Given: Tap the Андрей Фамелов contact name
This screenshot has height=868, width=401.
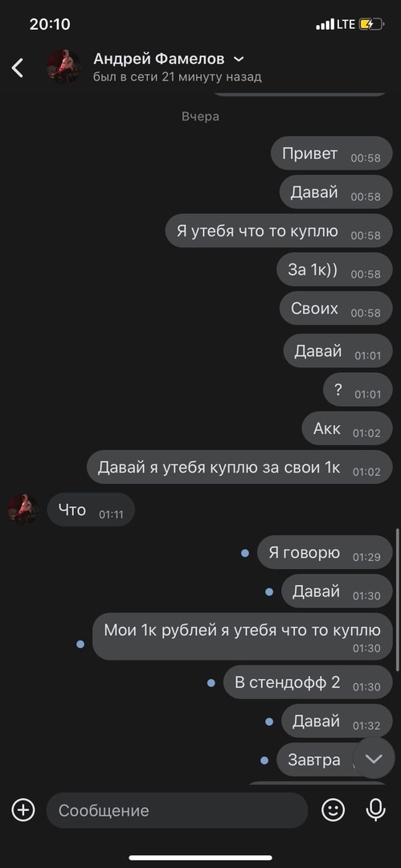Looking at the screenshot, I should click(x=159, y=58).
